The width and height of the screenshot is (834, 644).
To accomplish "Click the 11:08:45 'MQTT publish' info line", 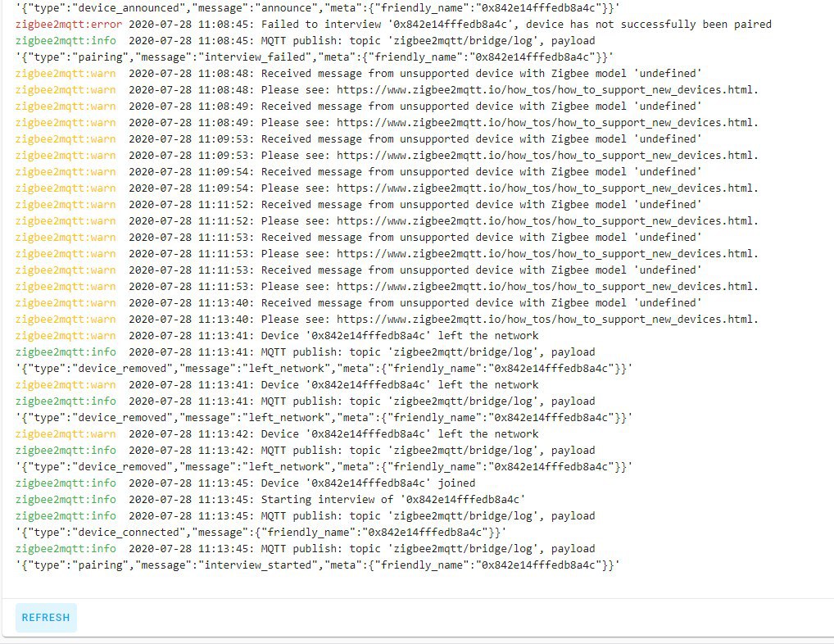I will [306, 41].
